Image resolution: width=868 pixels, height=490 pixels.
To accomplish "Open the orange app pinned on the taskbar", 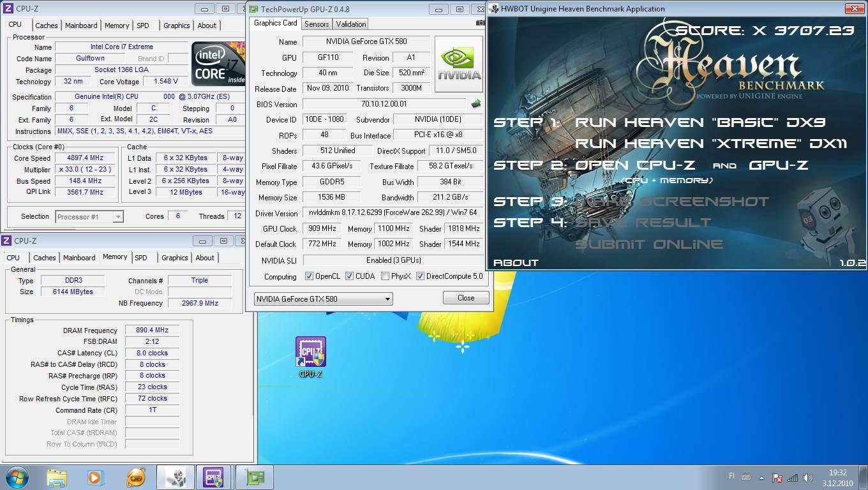I will point(136,477).
